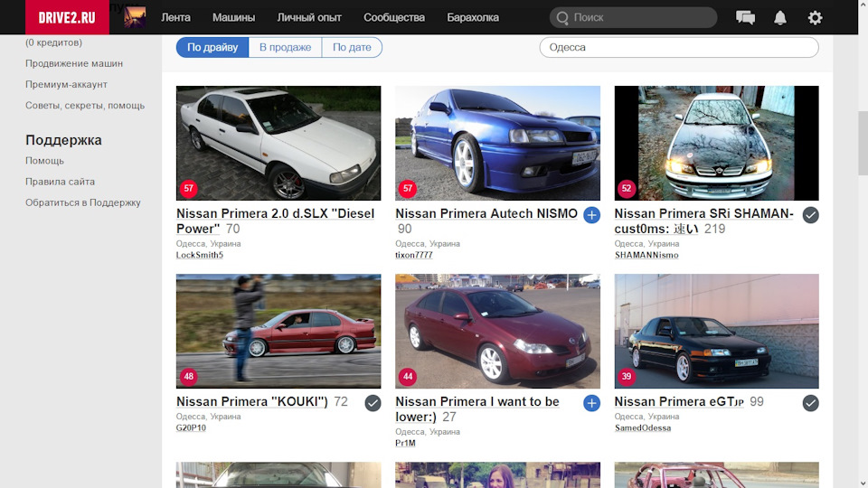The width and height of the screenshot is (868, 488).
Task: Open the Барахолка menu item
Action: pyautogui.click(x=473, y=18)
